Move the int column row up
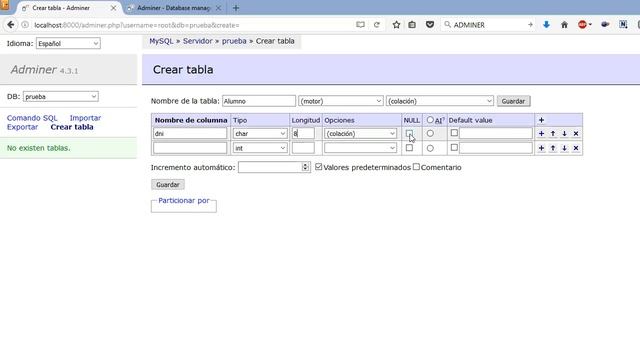The image size is (640, 360). click(553, 148)
